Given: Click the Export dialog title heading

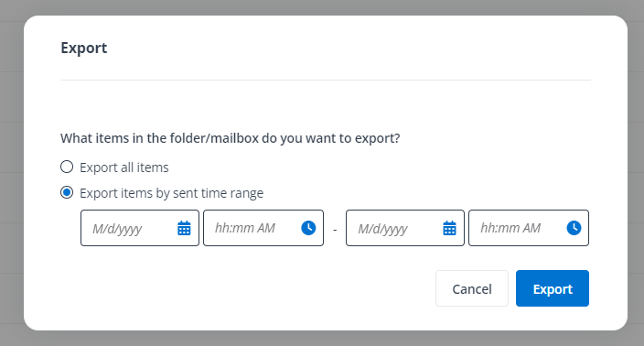Looking at the screenshot, I should (84, 49).
